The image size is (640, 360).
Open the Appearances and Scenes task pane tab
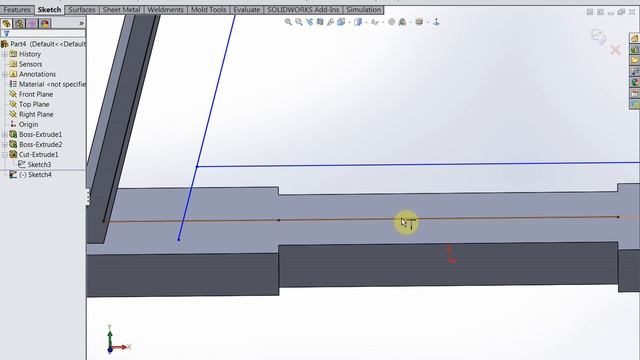(634, 83)
